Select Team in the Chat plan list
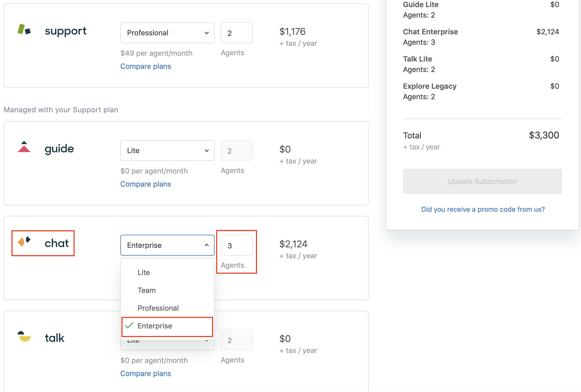This screenshot has height=392, width=581. (167, 290)
